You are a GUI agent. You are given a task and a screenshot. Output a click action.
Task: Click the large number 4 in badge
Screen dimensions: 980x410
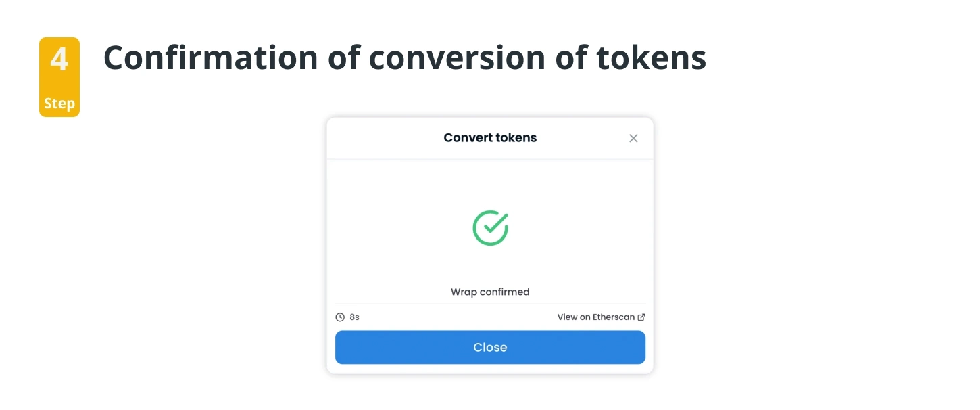pyautogui.click(x=59, y=60)
